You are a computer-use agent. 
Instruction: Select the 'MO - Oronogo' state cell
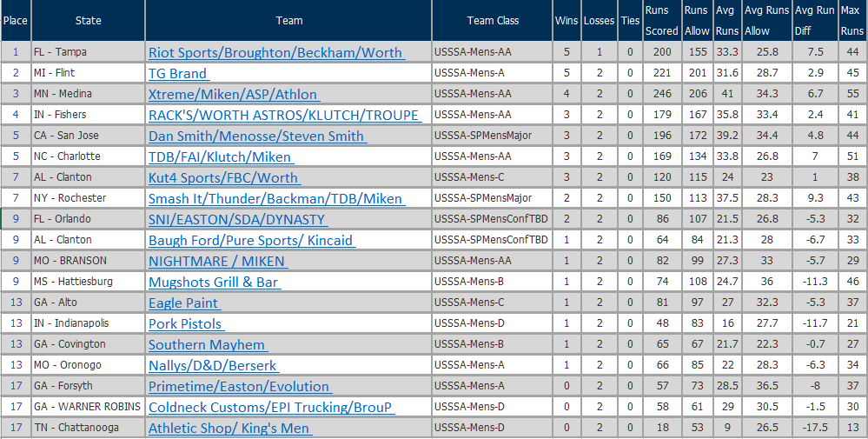(88, 365)
